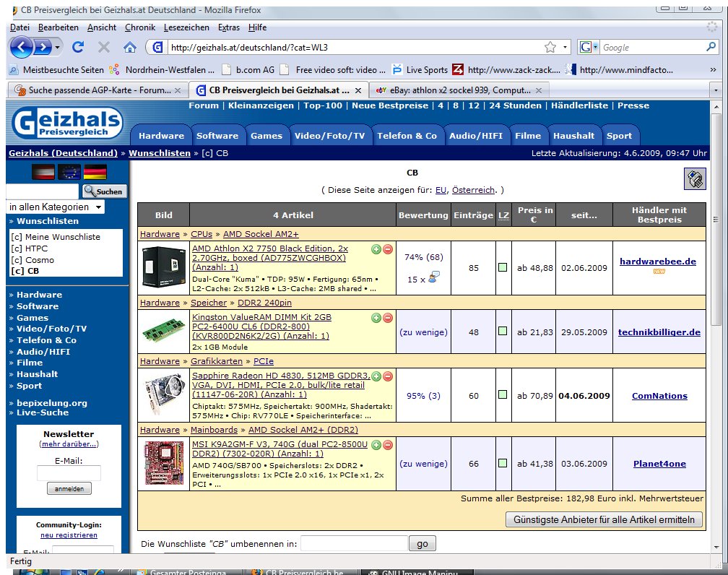
Task: Tick LZ checkbox for Sapphire Radeon row
Action: (503, 394)
